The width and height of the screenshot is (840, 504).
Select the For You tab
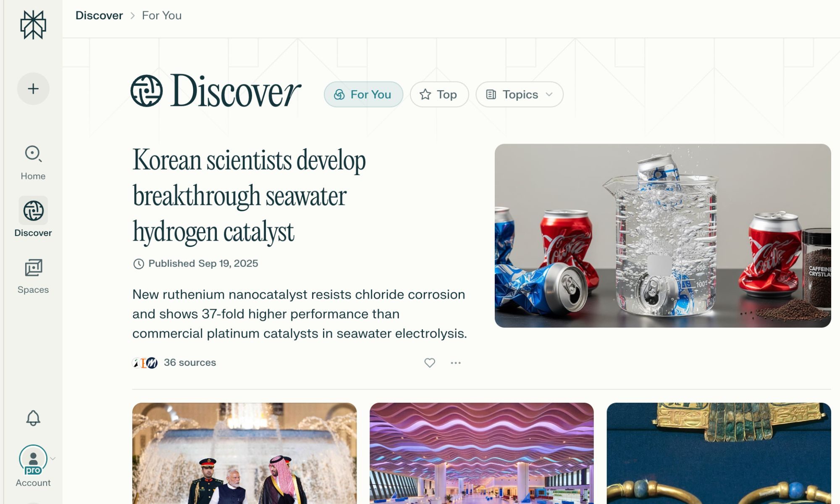click(363, 94)
